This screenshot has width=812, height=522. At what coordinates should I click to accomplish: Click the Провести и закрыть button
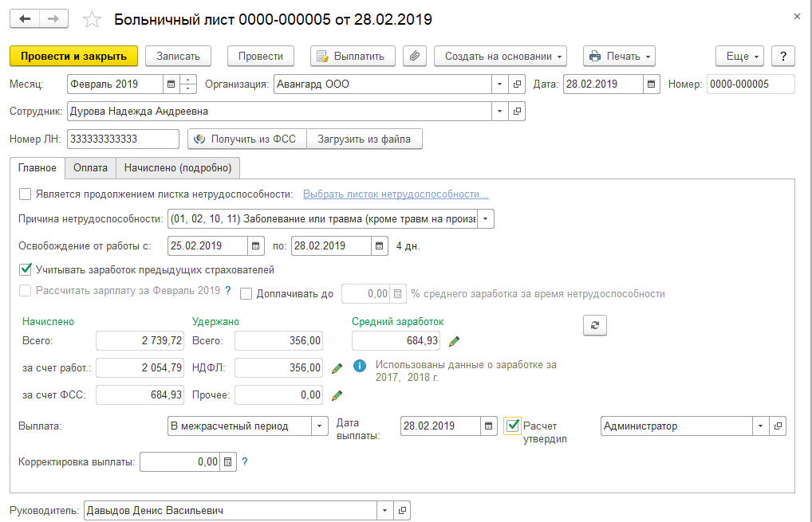(73, 56)
